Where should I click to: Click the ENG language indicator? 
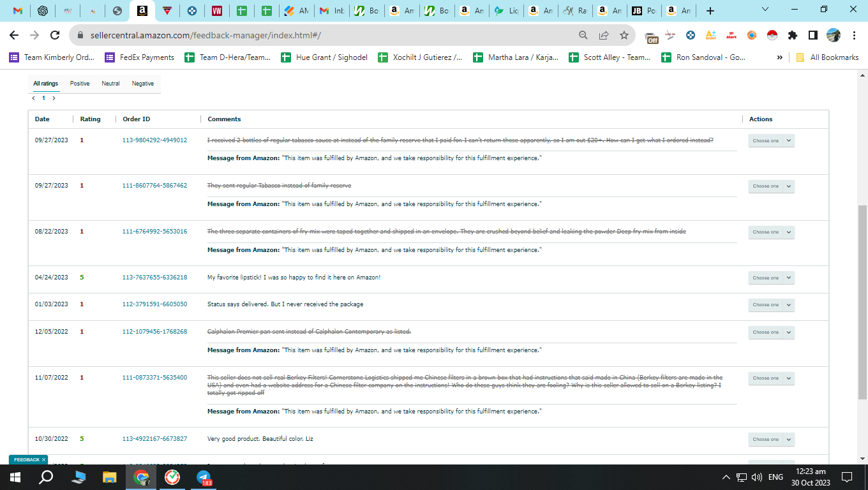tap(775, 477)
